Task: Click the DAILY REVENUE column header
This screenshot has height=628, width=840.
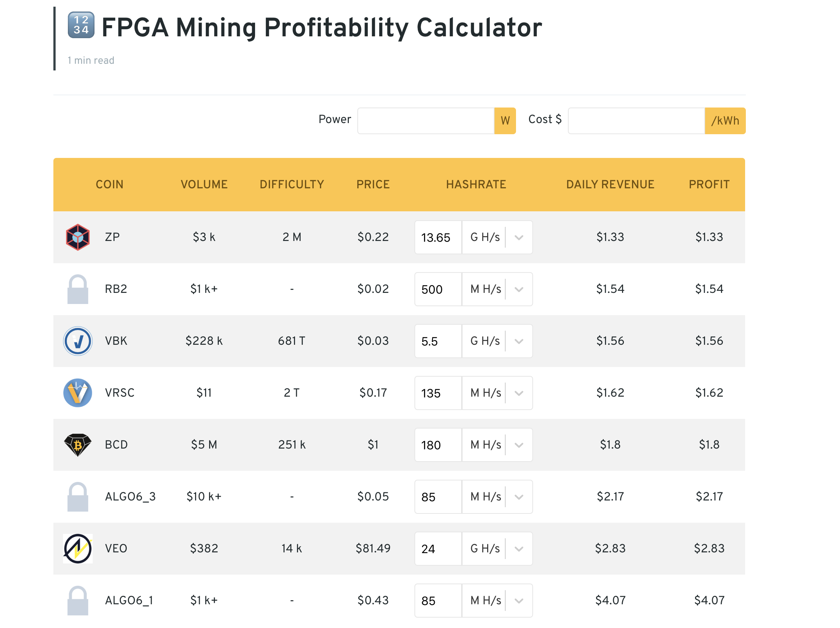Action: point(610,185)
